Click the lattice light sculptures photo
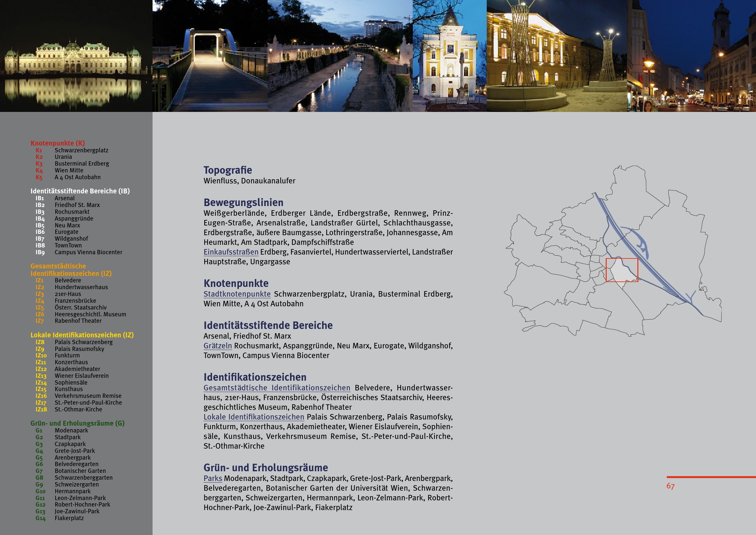This screenshot has height=535, width=756. click(557, 56)
